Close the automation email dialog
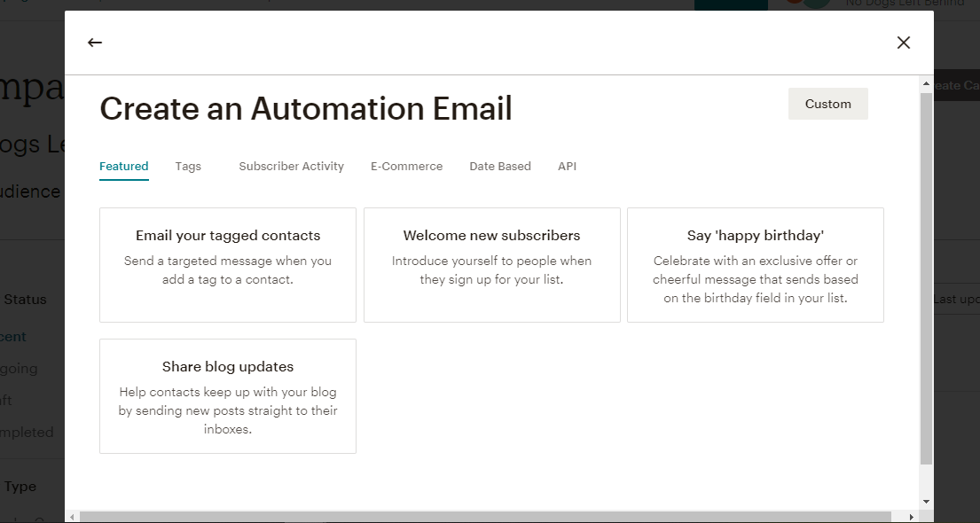This screenshot has width=980, height=523. (x=903, y=43)
